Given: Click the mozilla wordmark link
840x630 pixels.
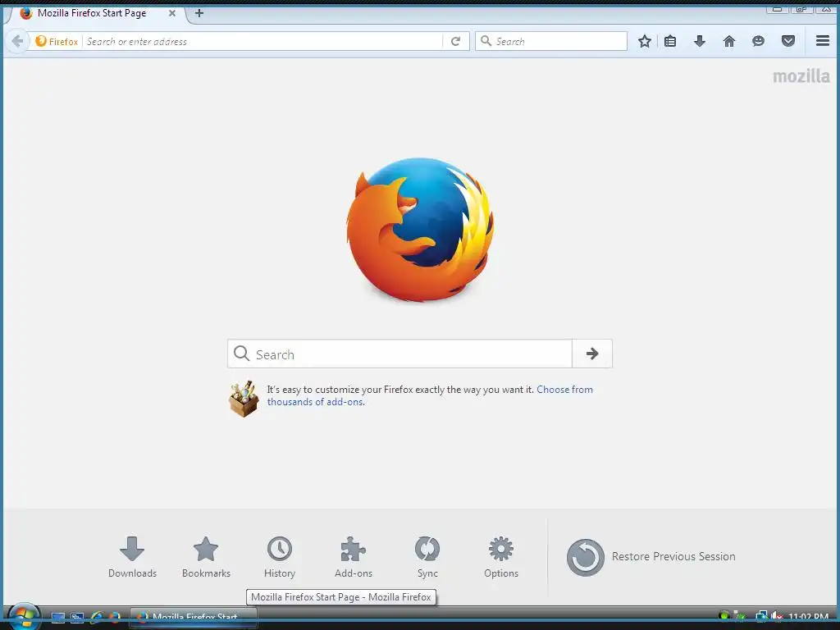Looking at the screenshot, I should coord(801,76).
